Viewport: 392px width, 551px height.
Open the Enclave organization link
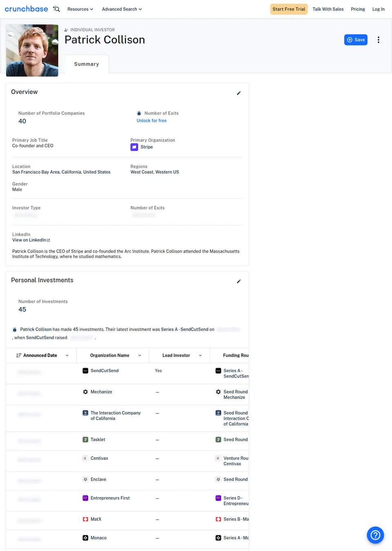point(98,480)
